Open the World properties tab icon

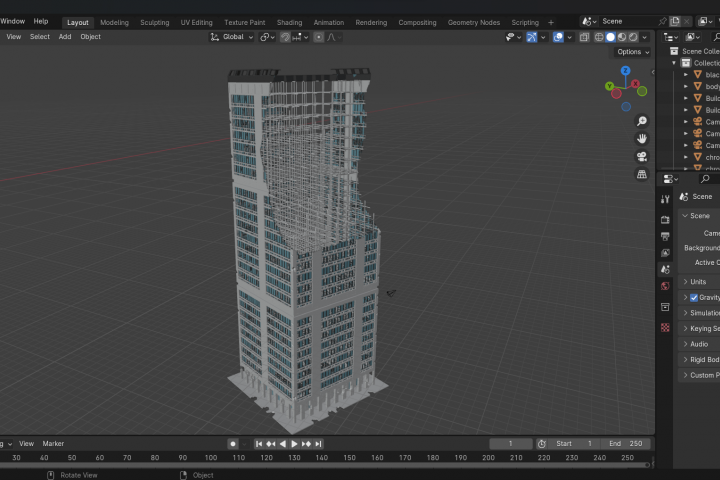coord(665,286)
